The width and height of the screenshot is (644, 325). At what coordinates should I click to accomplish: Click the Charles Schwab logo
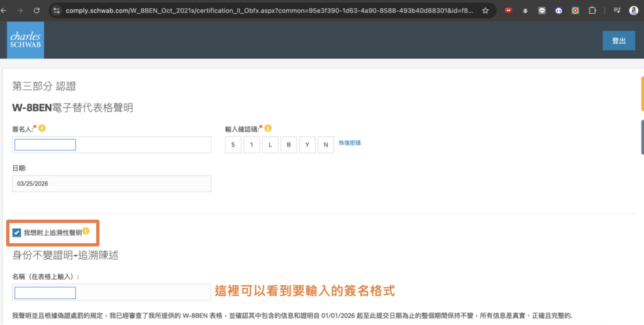pyautogui.click(x=26, y=40)
